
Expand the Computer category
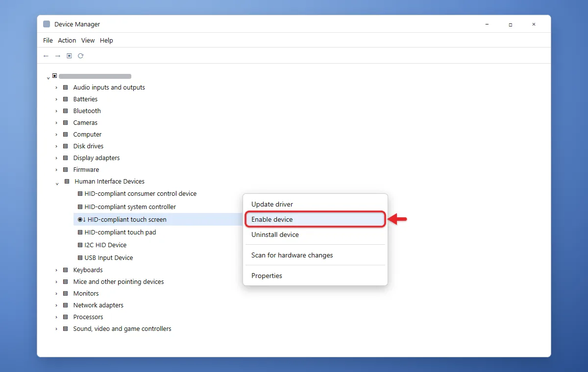[56, 135]
